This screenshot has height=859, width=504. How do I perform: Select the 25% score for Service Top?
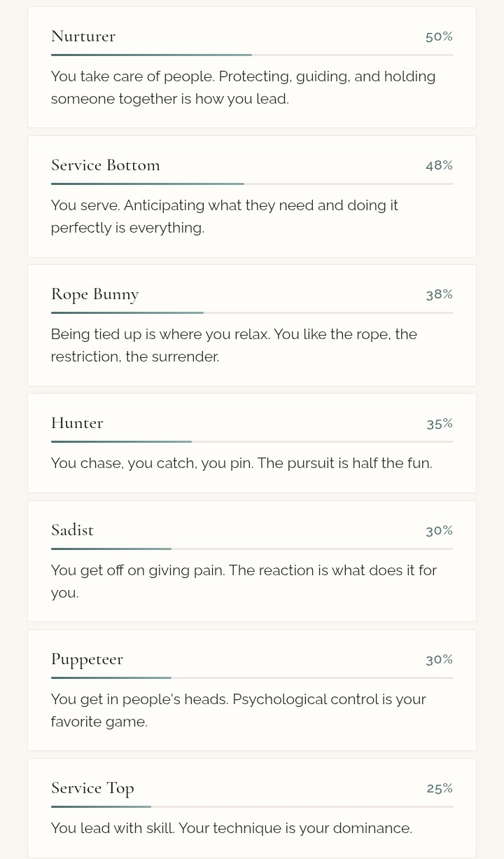point(440,788)
